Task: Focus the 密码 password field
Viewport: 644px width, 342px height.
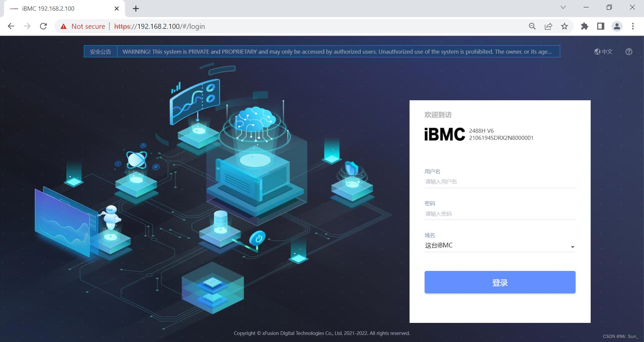Action: tap(500, 214)
